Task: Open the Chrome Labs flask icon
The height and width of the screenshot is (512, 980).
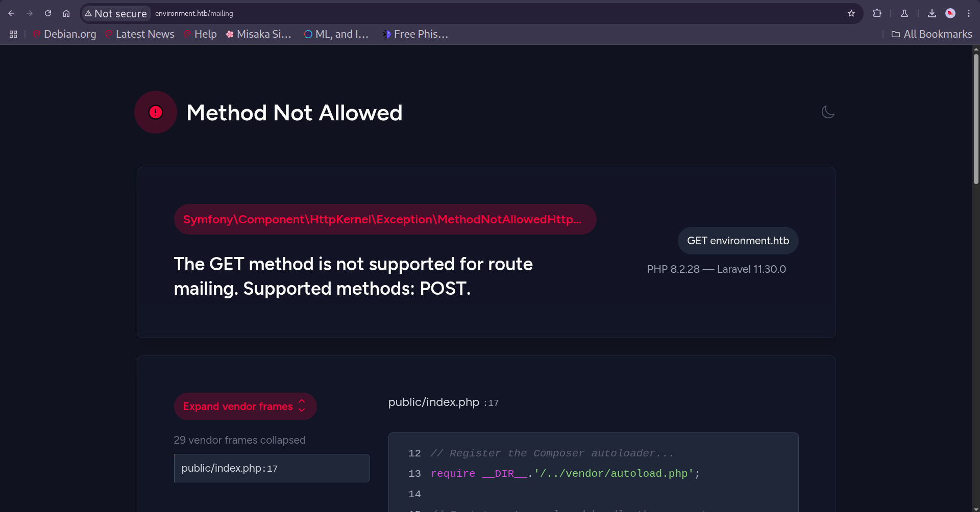Action: click(x=904, y=13)
